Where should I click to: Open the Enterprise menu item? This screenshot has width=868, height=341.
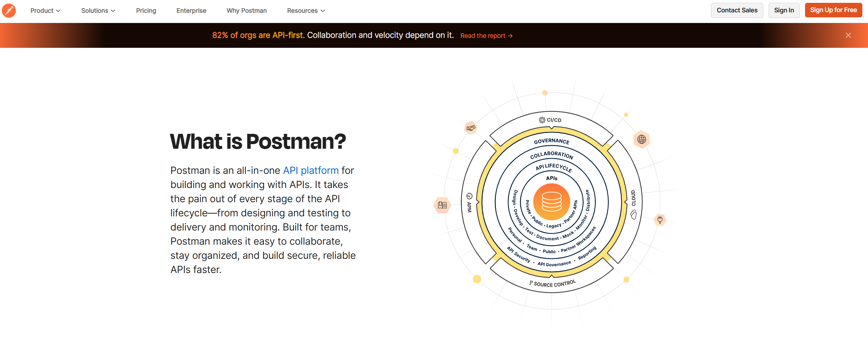coord(191,11)
